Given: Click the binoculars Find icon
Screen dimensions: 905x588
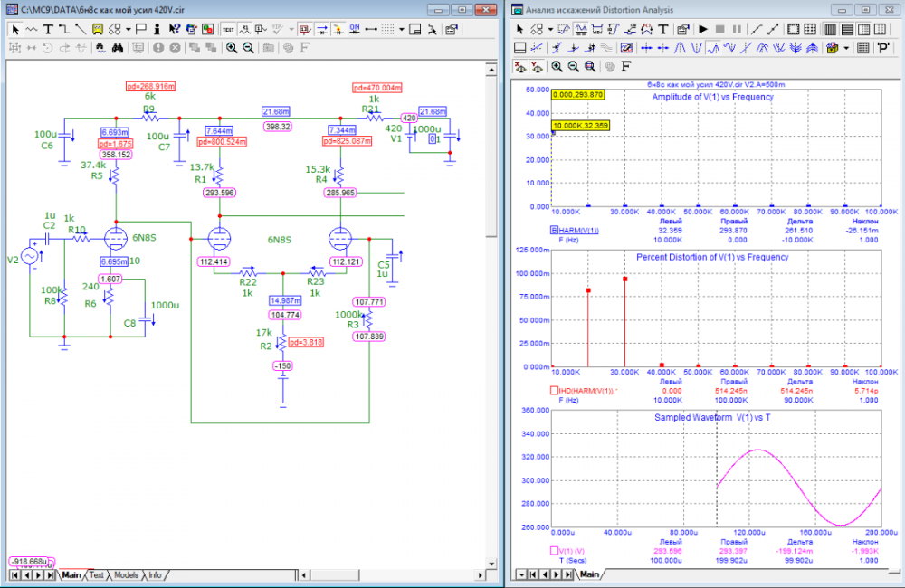Looking at the screenshot, I should tap(118, 47).
